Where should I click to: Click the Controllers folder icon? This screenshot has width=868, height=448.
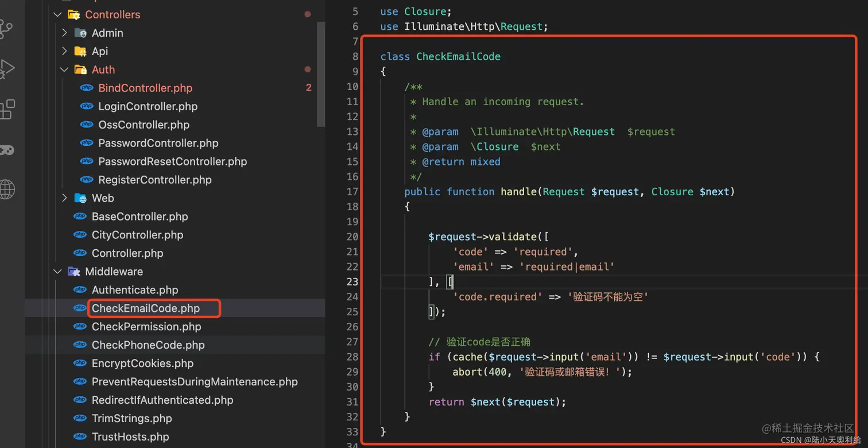tap(73, 14)
